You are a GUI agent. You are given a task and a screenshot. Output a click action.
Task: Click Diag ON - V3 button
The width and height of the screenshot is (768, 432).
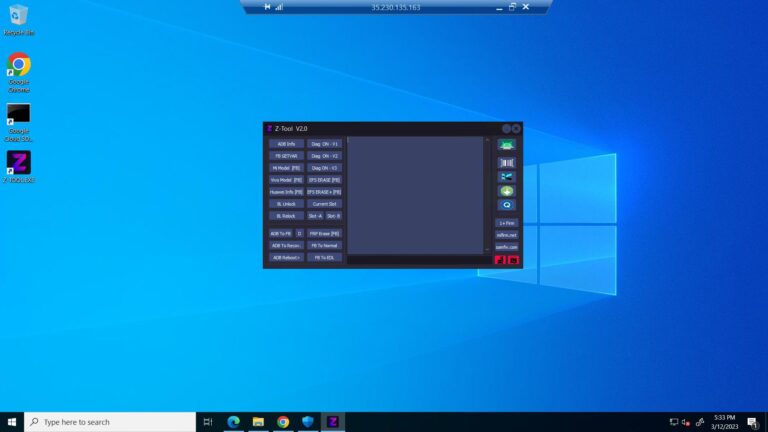324,168
